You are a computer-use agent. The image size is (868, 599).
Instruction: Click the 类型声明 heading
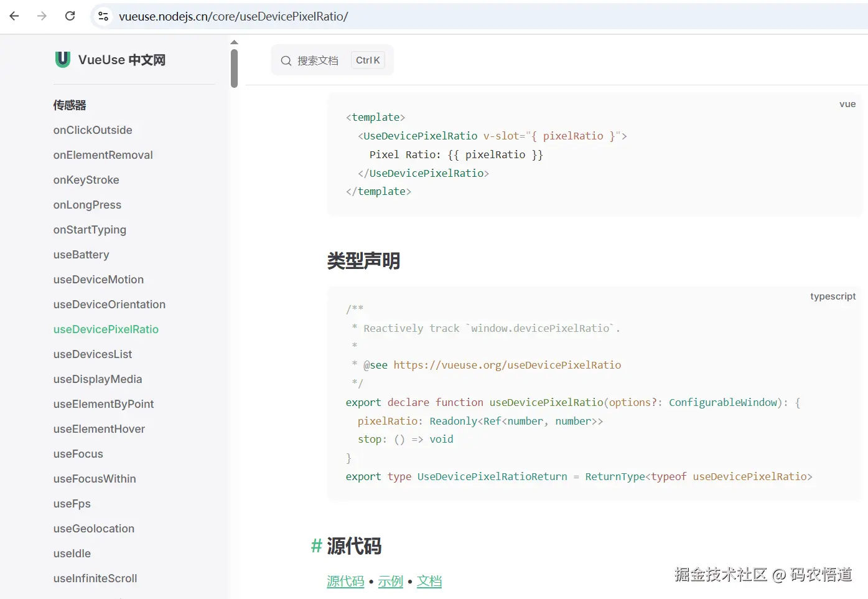point(363,261)
